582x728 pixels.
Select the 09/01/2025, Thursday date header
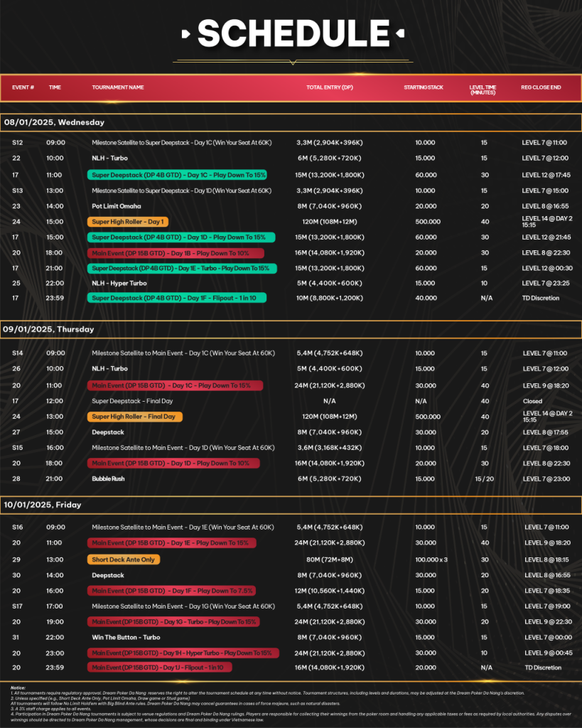[291, 329]
